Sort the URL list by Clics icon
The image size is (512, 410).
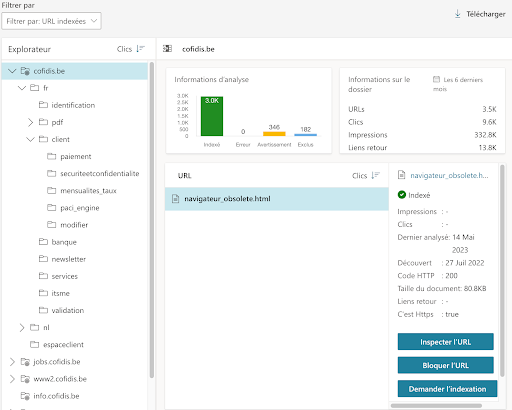tap(376, 175)
